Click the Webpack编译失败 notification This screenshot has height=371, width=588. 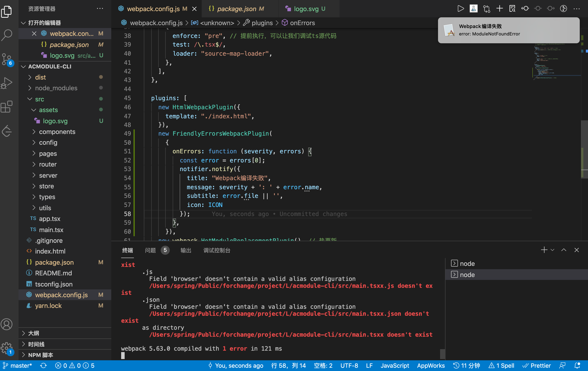tap(509, 30)
